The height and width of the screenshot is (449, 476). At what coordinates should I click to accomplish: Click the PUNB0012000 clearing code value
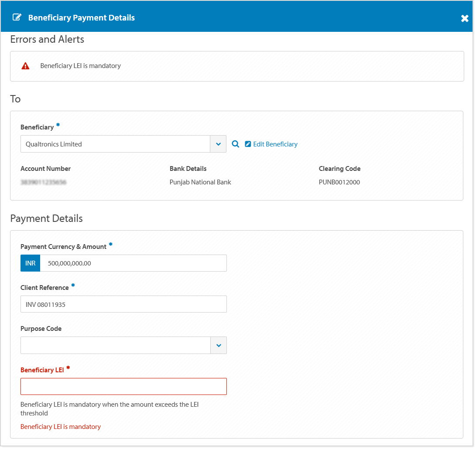click(339, 183)
